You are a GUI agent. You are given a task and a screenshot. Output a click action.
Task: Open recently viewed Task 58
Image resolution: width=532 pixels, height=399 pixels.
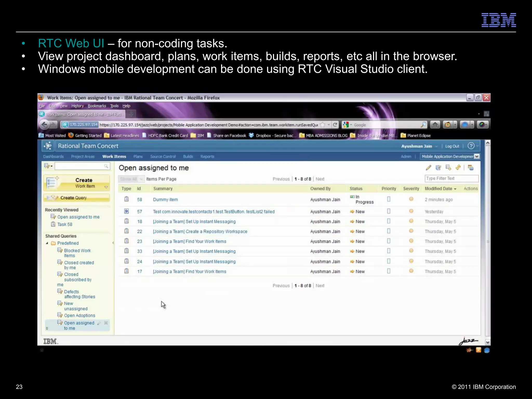(x=65, y=224)
